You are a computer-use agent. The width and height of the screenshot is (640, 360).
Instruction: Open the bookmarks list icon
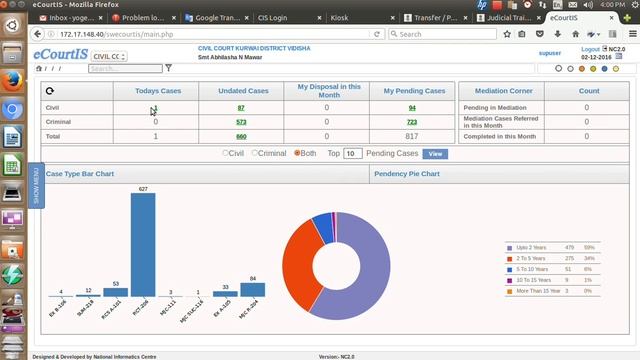522,34
